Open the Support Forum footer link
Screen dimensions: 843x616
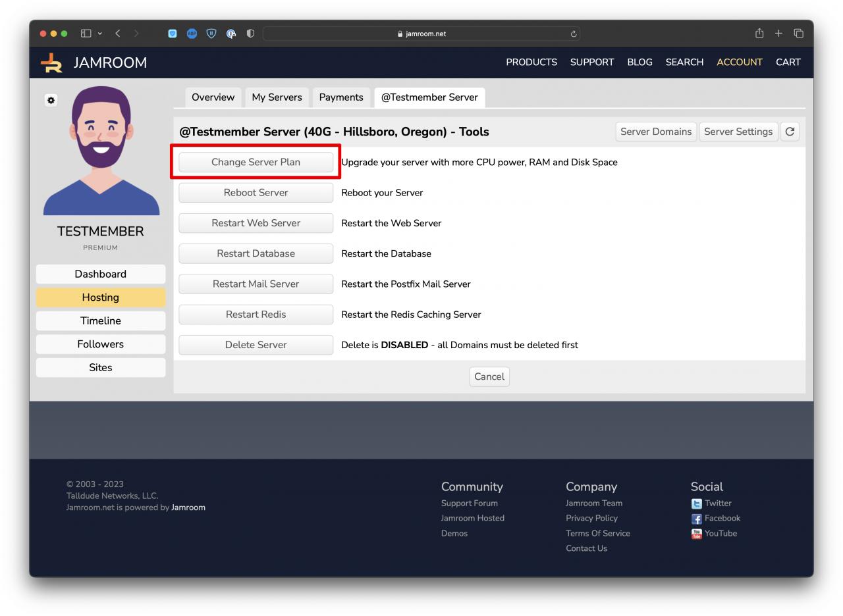469,503
